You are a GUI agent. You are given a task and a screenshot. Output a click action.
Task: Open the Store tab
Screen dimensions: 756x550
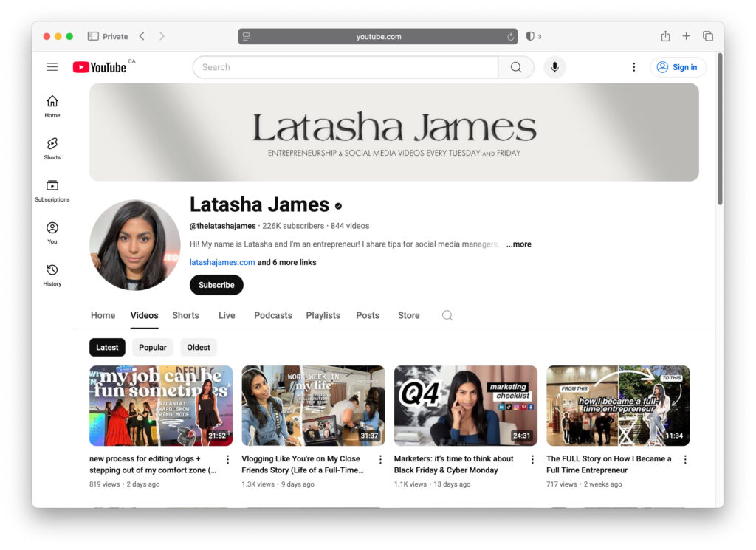[x=409, y=315]
